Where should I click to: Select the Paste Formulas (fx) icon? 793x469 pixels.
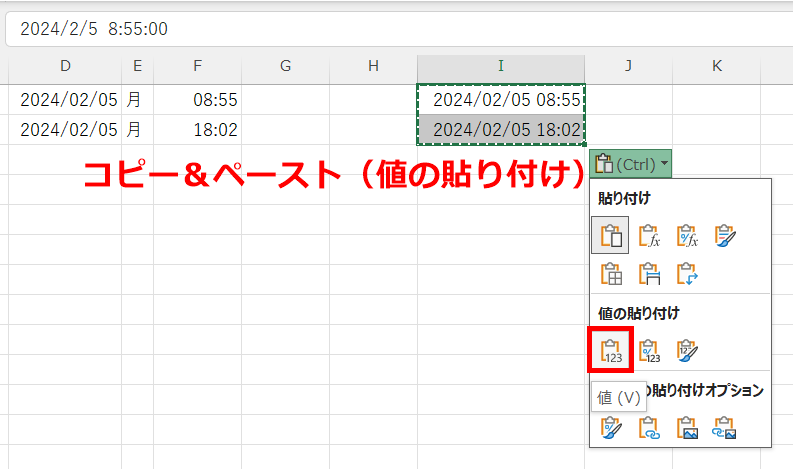point(649,235)
